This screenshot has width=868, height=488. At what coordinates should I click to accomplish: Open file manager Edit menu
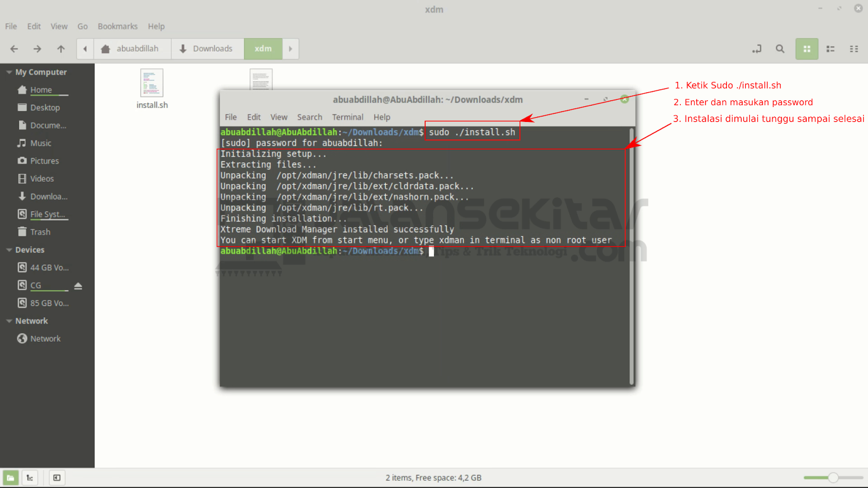pos(34,26)
